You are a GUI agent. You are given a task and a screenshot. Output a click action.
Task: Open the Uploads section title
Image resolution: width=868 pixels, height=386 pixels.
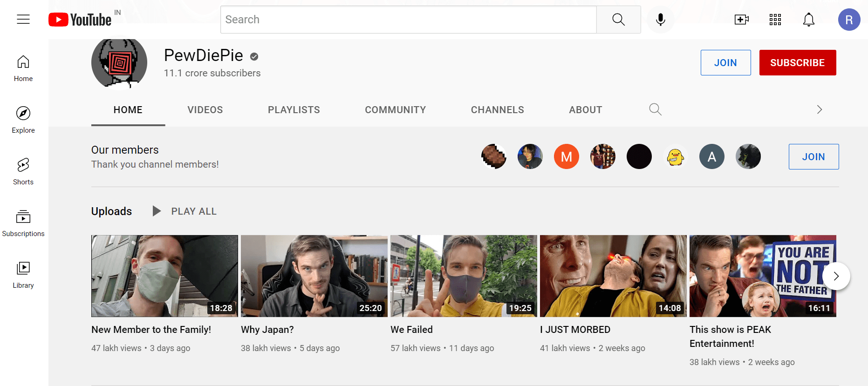tap(111, 211)
